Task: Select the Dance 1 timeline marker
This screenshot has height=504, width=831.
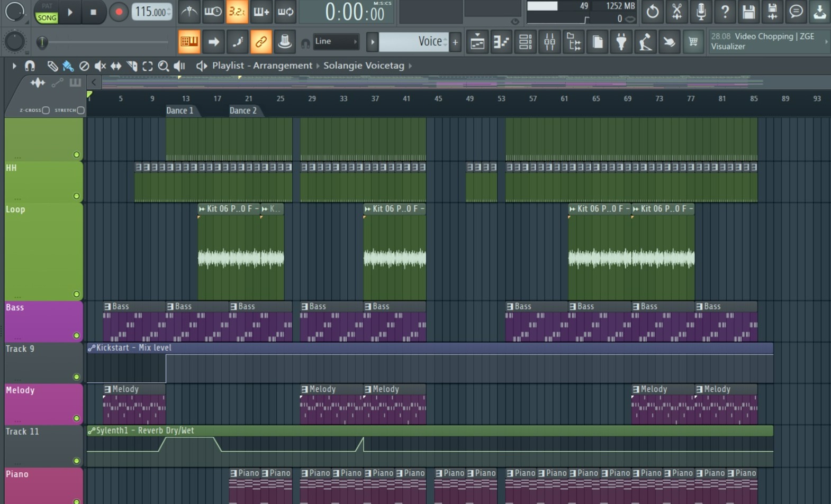Action: pyautogui.click(x=180, y=111)
